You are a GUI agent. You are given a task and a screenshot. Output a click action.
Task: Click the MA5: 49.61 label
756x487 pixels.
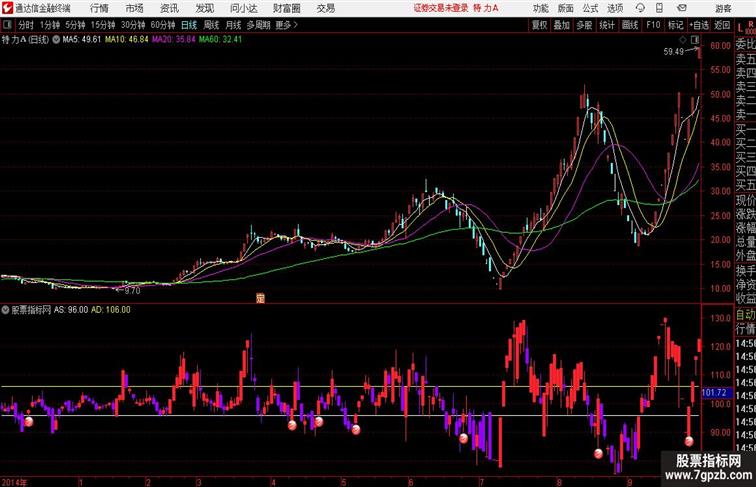81,40
